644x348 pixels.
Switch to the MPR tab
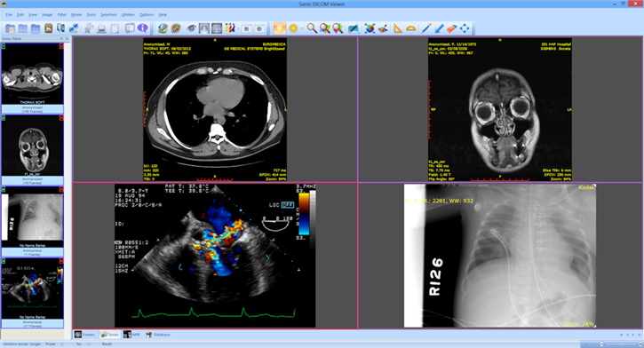coord(131,335)
